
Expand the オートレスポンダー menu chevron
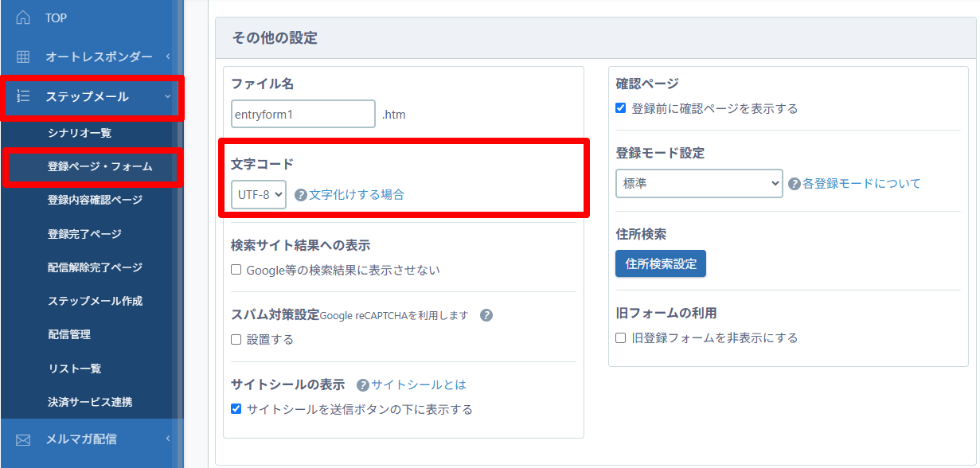pos(168,57)
